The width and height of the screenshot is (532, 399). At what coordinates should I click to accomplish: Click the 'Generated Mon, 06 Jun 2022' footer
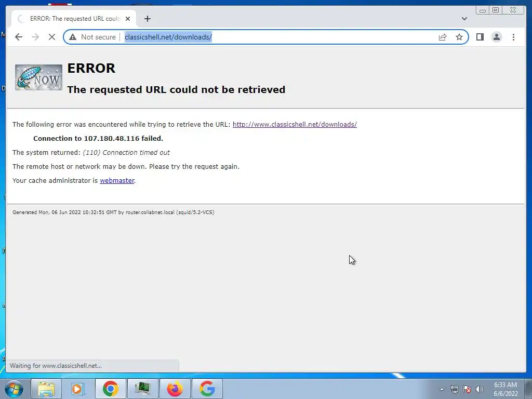(x=113, y=212)
